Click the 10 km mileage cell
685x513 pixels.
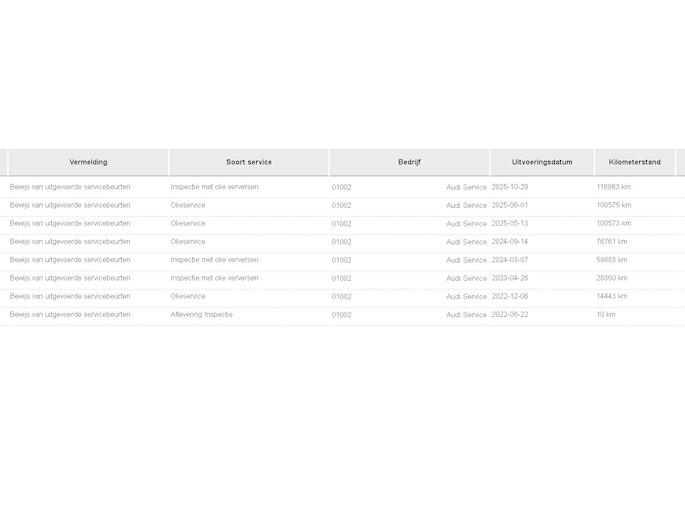click(605, 315)
